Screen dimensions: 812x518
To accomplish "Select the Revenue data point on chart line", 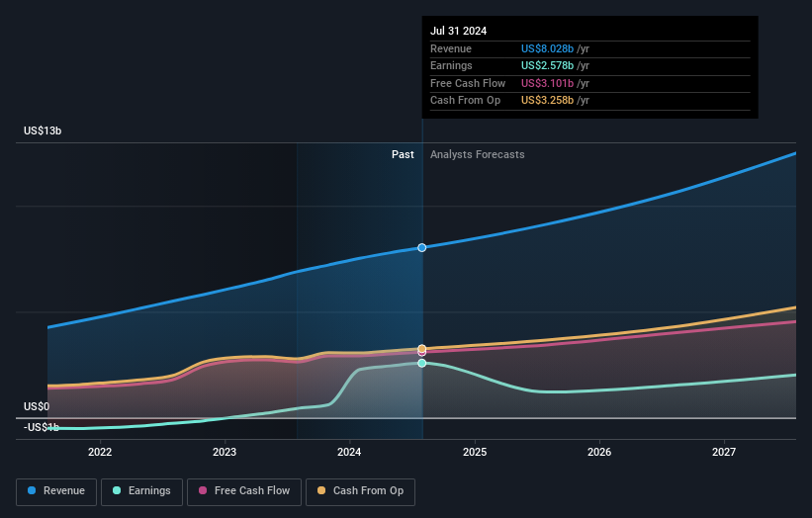I will (x=422, y=248).
